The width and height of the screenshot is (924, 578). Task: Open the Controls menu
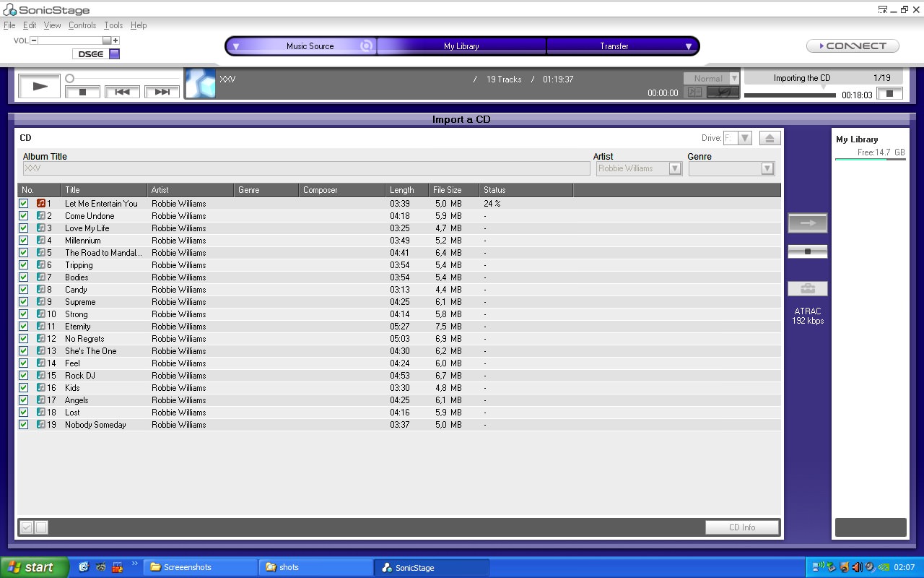82,25
